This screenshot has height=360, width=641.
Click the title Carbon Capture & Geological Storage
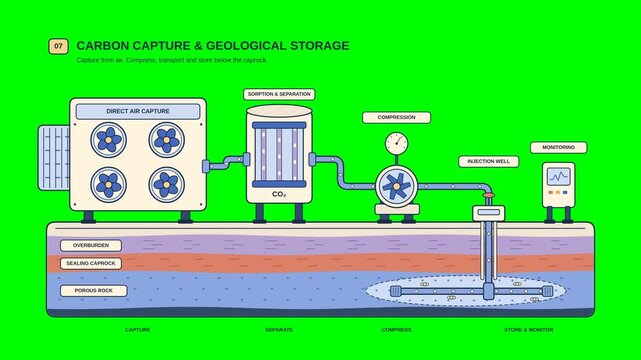[x=213, y=45]
